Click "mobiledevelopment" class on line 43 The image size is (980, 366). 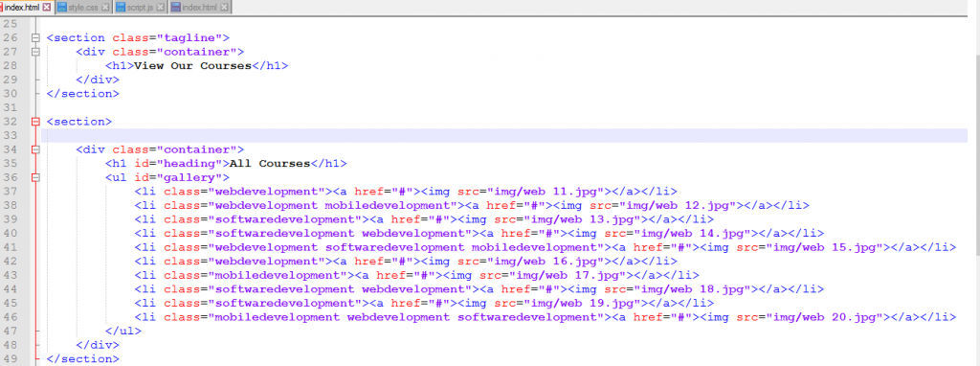278,275
